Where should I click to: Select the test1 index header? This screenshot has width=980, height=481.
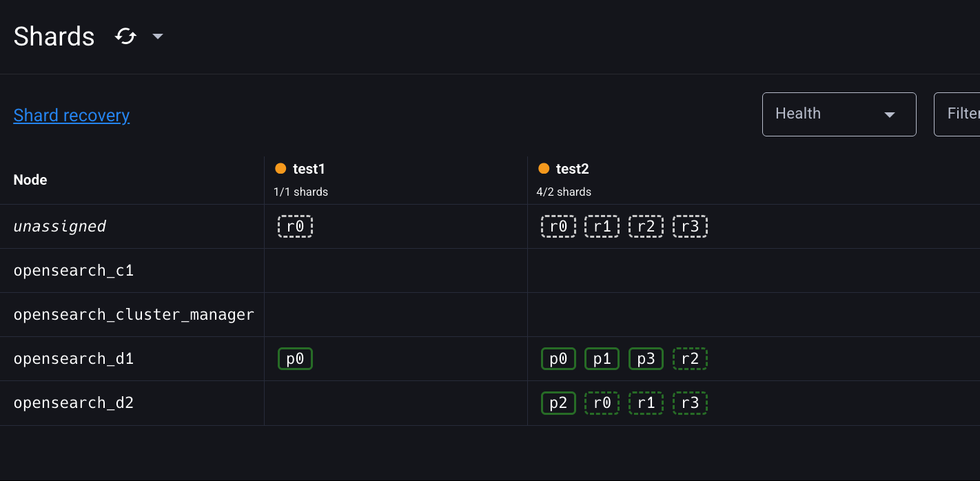pos(309,169)
